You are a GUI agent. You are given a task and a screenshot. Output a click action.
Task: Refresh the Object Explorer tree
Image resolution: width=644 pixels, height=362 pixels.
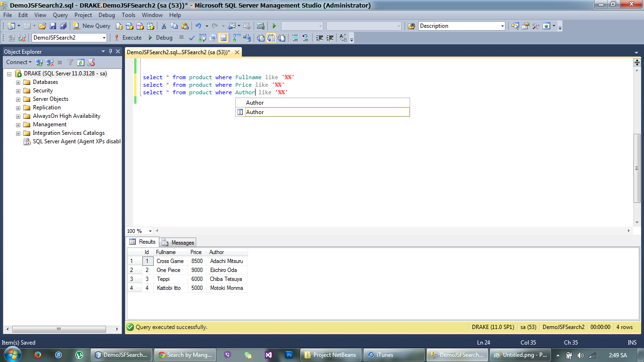[81, 62]
